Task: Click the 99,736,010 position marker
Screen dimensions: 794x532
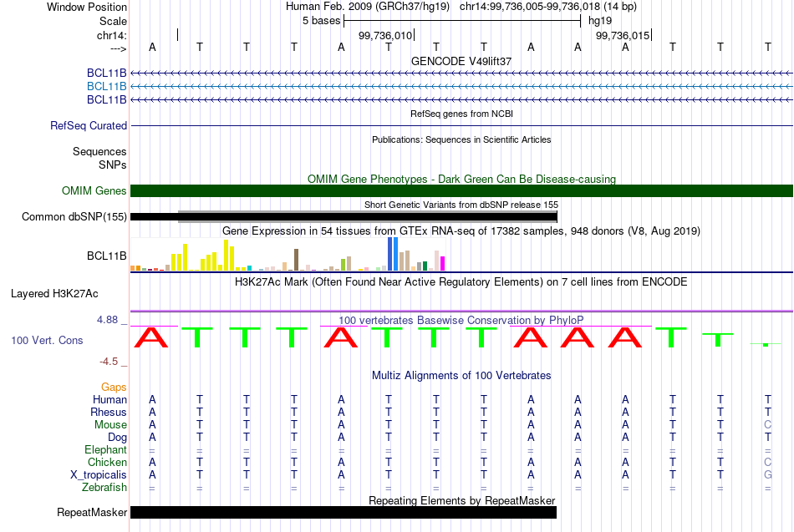Action: [384, 35]
